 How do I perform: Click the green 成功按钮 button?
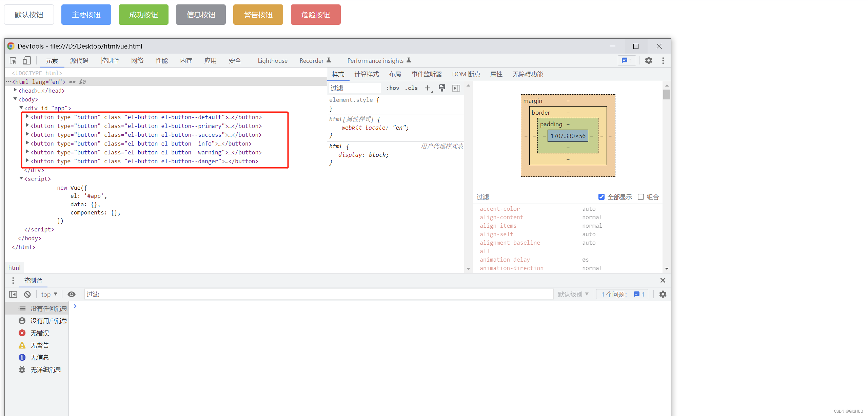click(x=143, y=15)
